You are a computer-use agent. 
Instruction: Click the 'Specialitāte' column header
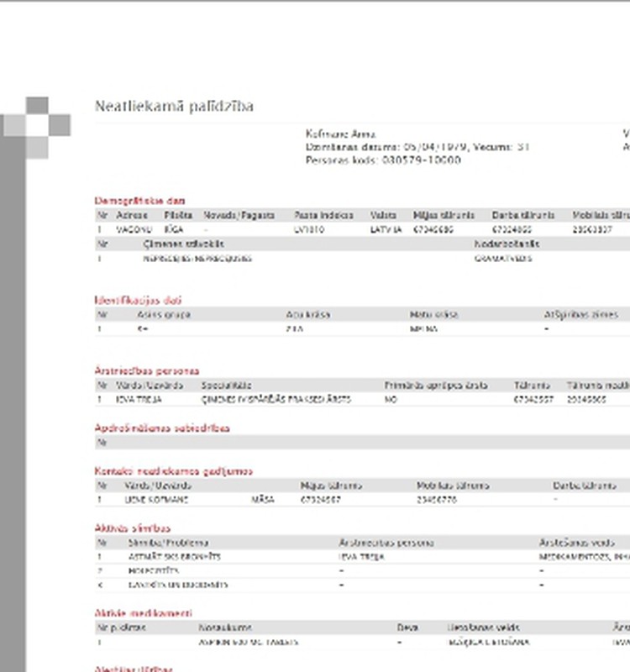(226, 386)
